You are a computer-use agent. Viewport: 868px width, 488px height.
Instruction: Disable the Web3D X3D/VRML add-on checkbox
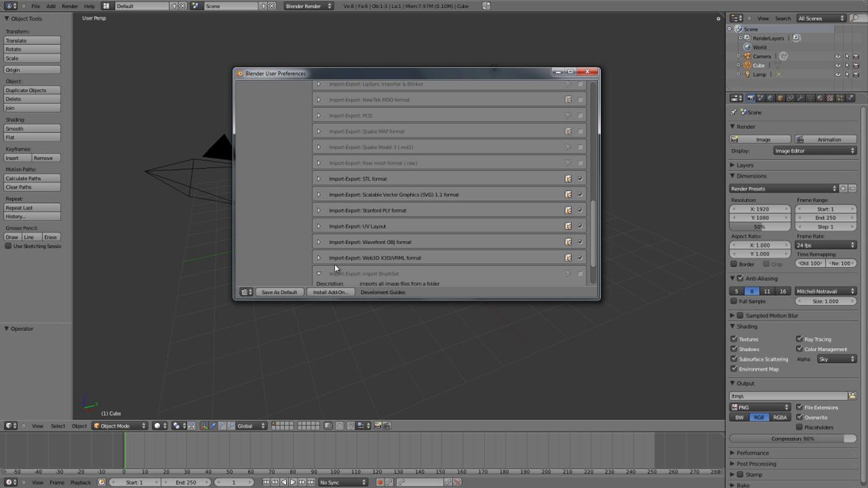(x=580, y=258)
